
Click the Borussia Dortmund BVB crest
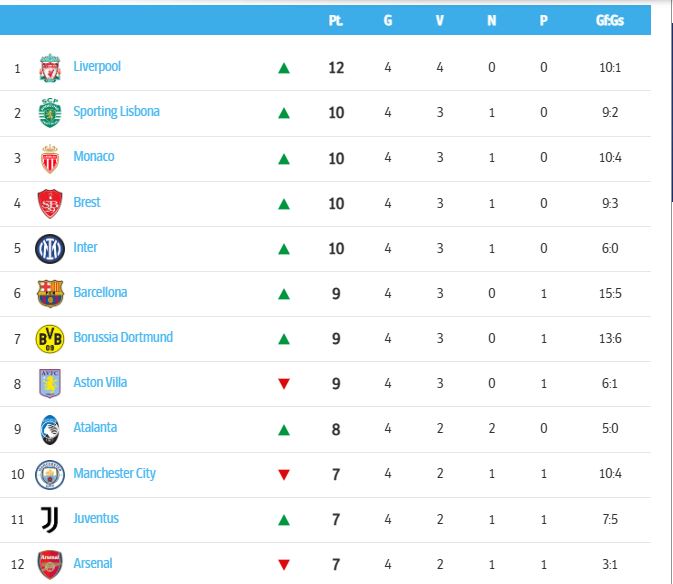[x=50, y=338]
